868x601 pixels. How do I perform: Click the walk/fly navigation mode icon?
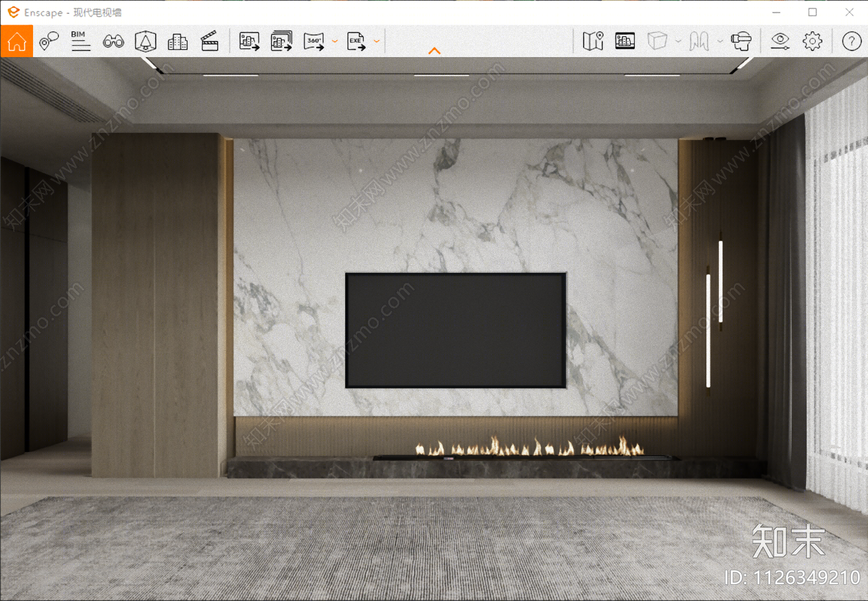point(699,41)
